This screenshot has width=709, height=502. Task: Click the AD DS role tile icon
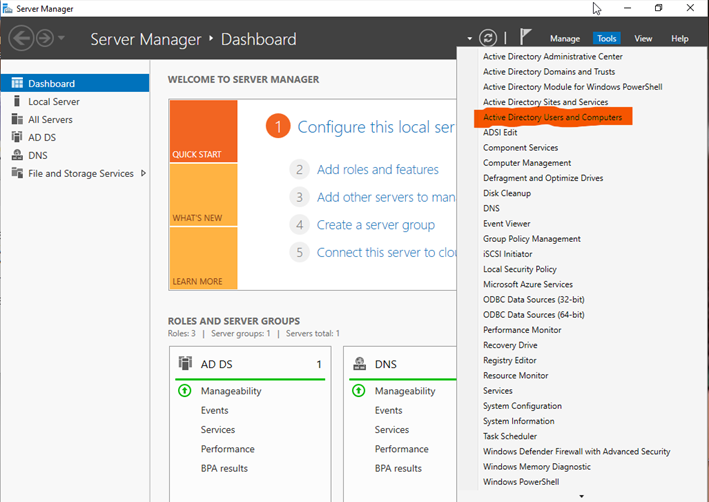click(x=185, y=363)
